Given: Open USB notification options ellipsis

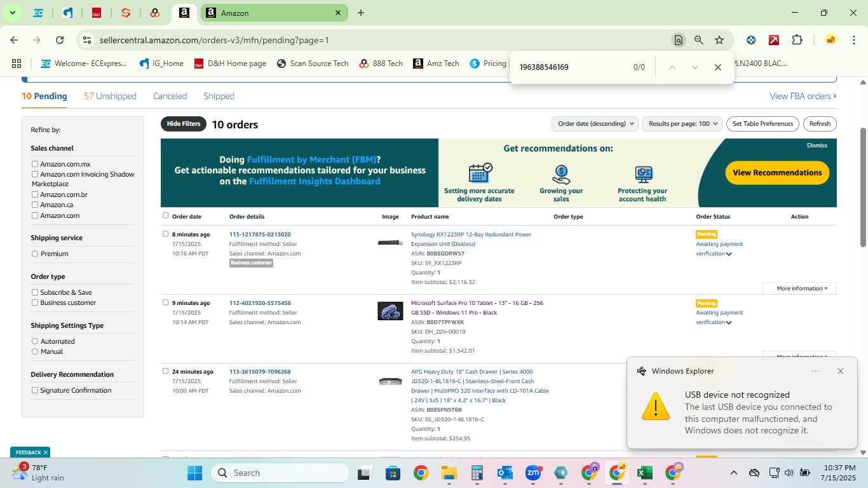Looking at the screenshot, I should (x=815, y=371).
